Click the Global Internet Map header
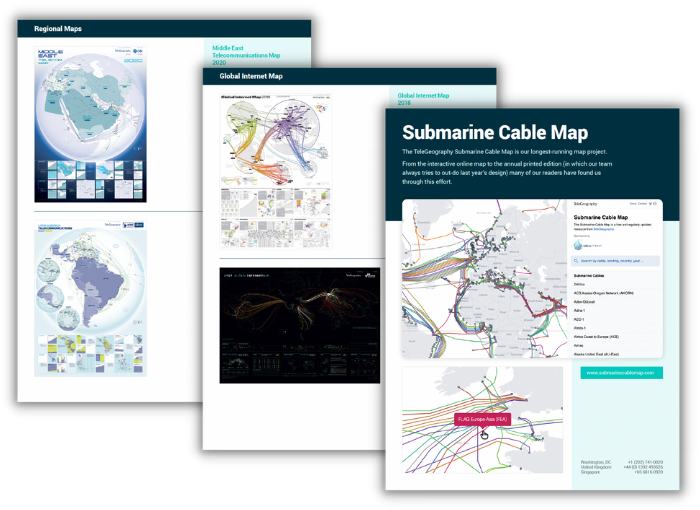Image resolution: width=700 pixels, height=510 pixels. tap(250, 75)
